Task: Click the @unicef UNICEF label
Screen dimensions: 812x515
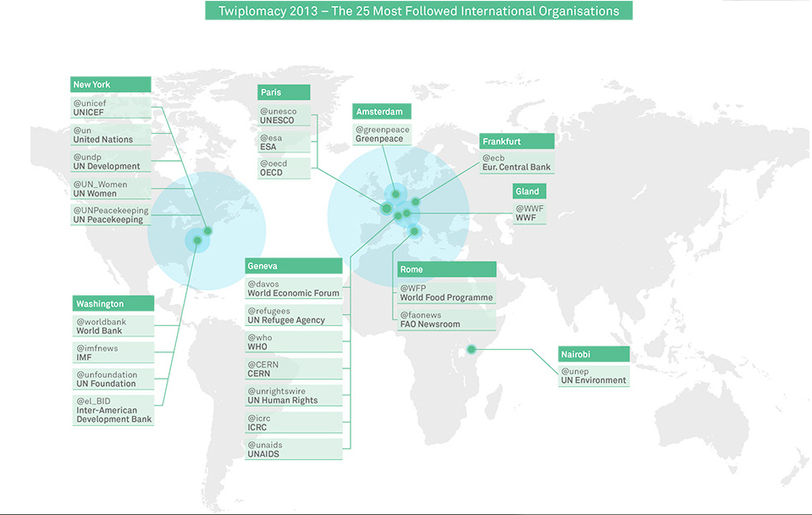Action: point(110,108)
